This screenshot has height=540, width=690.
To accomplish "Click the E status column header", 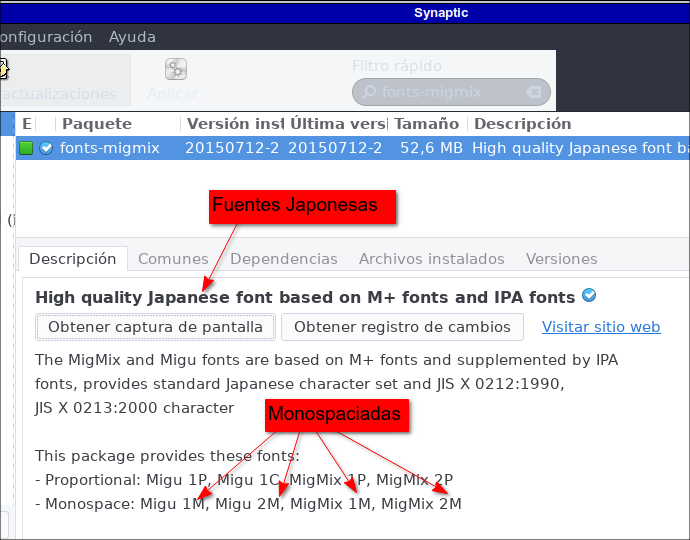I will [x=27, y=124].
